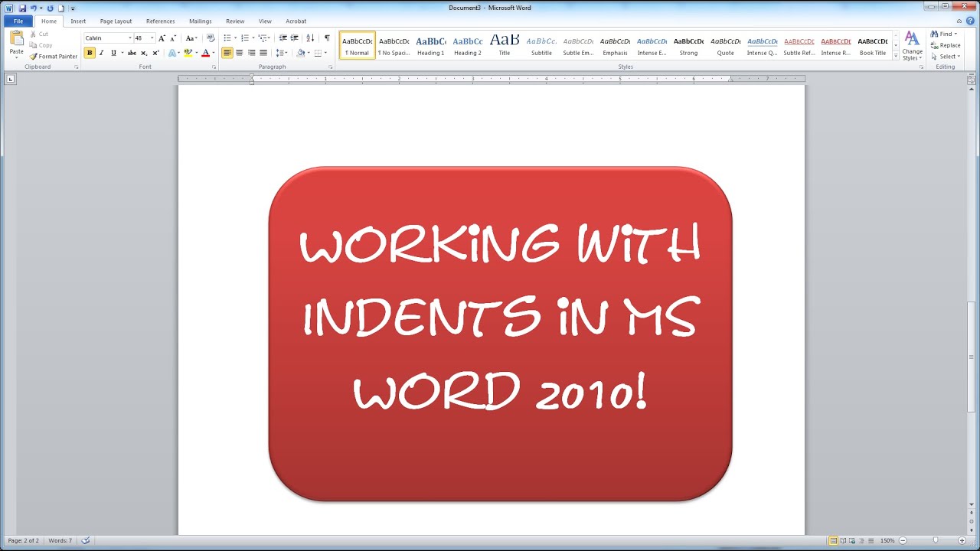Open Customize Quick Access Toolbar arrow
This screenshot has height=551, width=980.
coord(73,8)
